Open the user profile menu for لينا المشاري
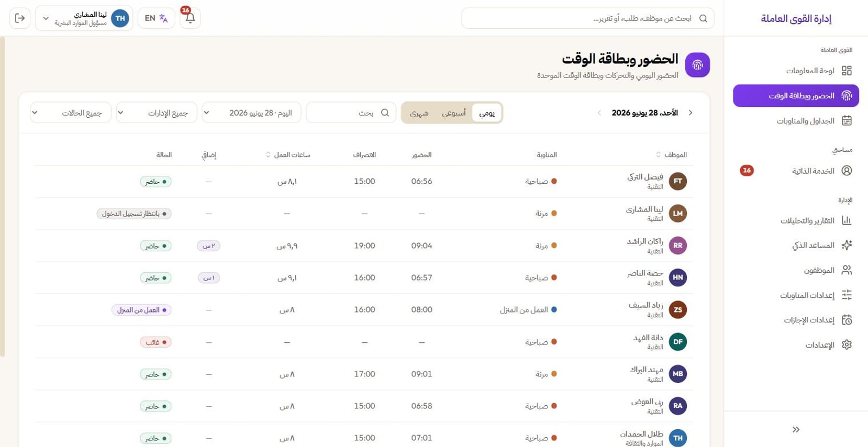This screenshot has width=868, height=447. tap(84, 18)
